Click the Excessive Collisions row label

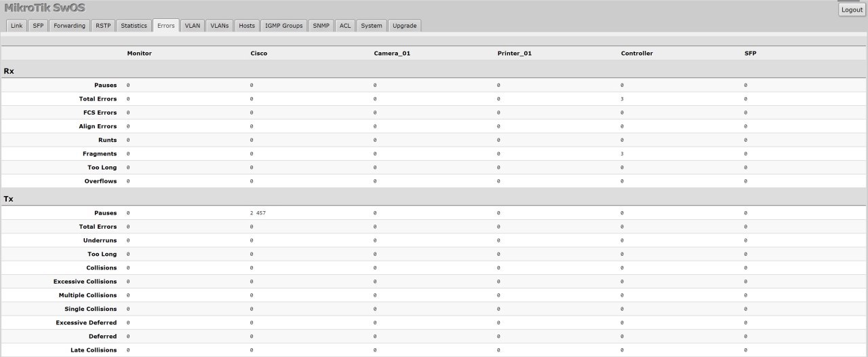pos(85,282)
